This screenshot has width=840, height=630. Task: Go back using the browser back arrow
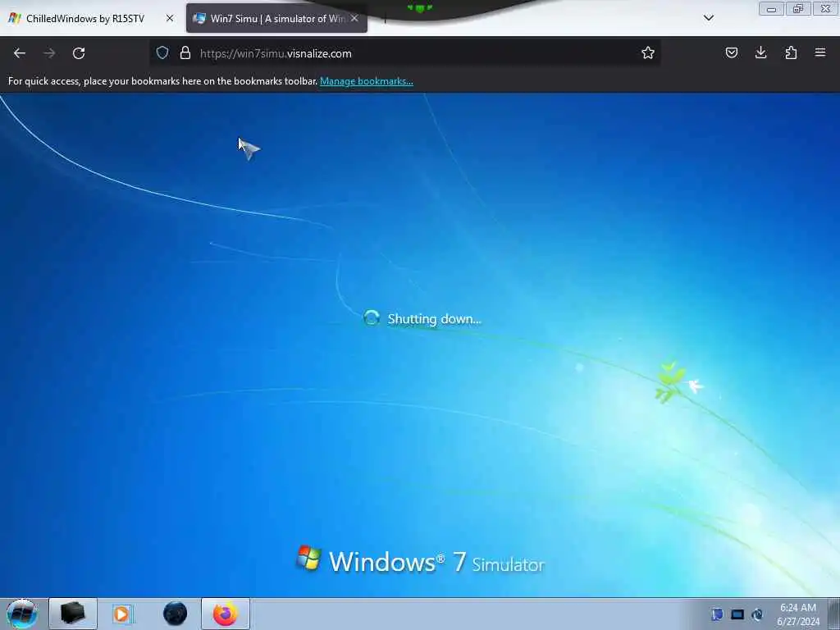(20, 53)
